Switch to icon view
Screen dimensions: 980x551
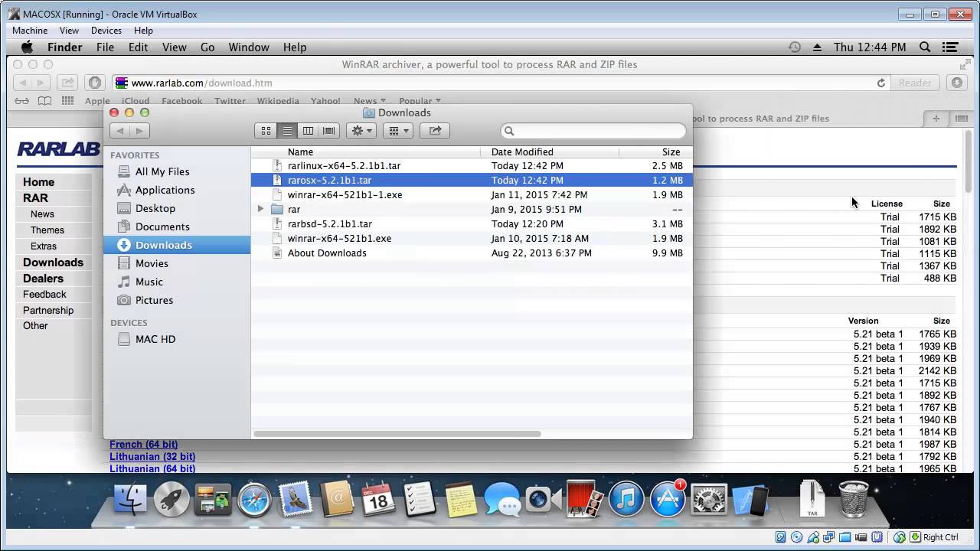click(266, 130)
